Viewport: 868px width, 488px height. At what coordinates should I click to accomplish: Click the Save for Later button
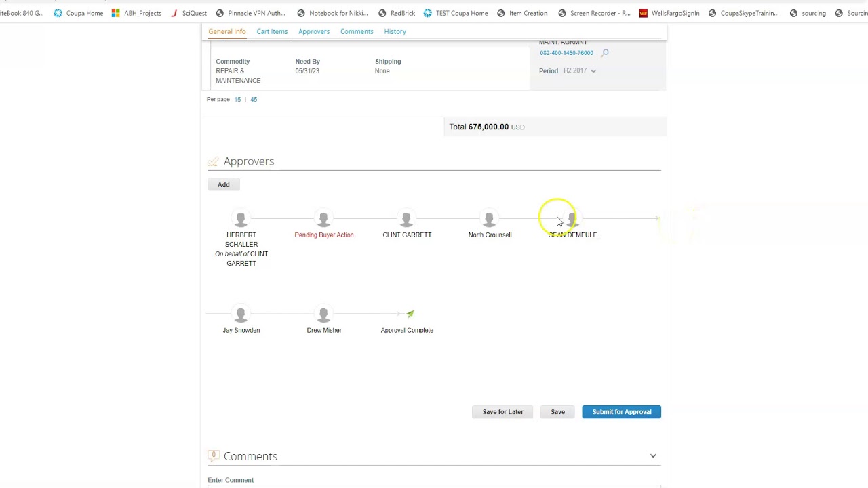[502, 412]
